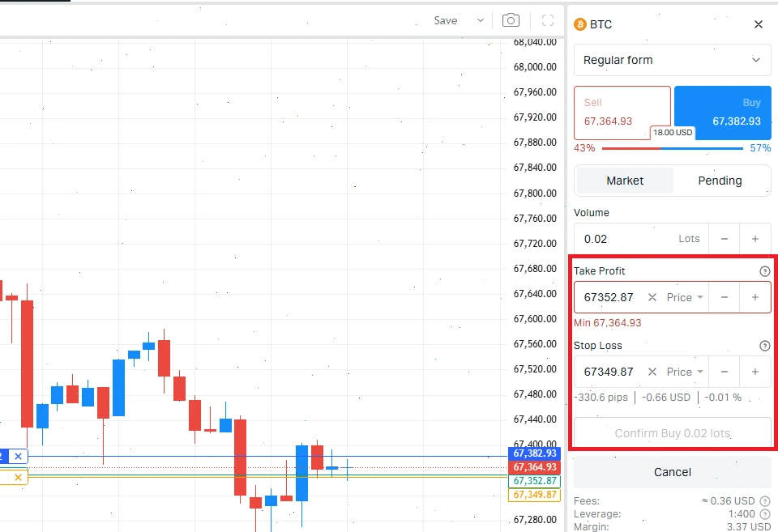
Task: Switch to the Pending tab
Action: pyautogui.click(x=720, y=180)
